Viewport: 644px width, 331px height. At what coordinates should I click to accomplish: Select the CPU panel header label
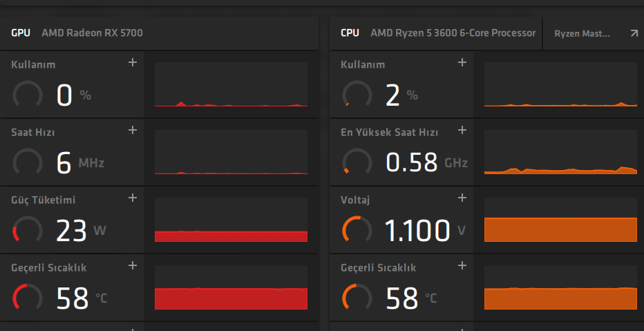pos(350,33)
